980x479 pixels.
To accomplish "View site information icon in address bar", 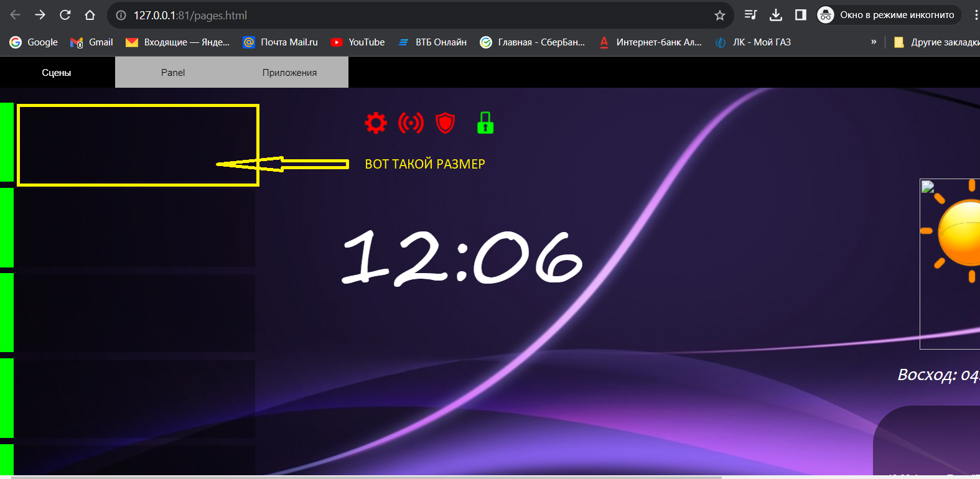I will click(121, 15).
